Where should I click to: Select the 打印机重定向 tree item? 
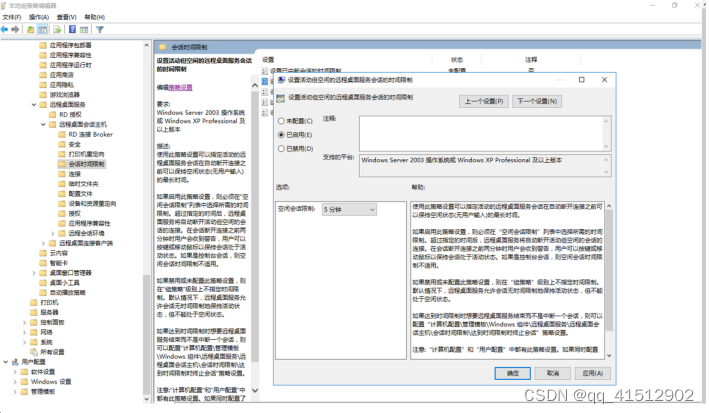86,154
